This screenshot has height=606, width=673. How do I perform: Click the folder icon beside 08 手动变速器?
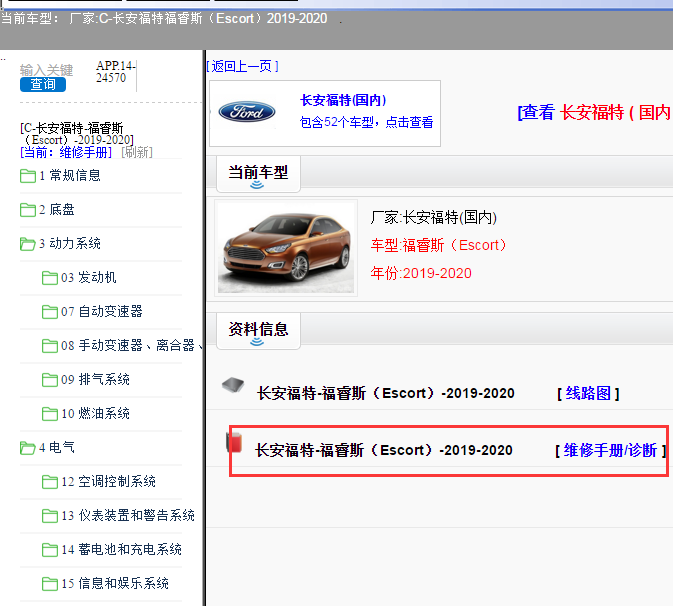pos(50,345)
